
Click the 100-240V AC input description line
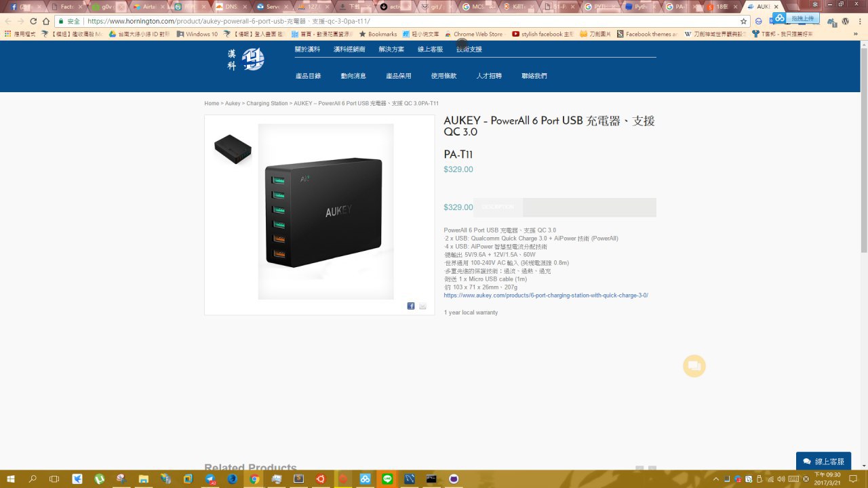pos(507,263)
